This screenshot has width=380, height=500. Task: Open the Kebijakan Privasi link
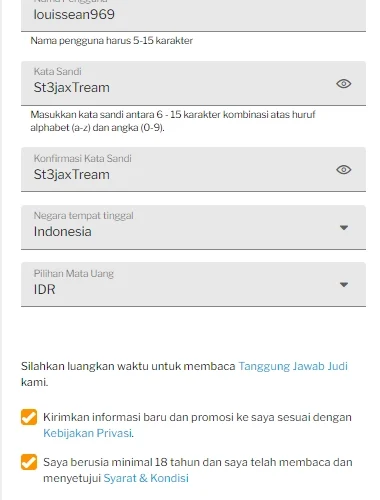point(88,433)
